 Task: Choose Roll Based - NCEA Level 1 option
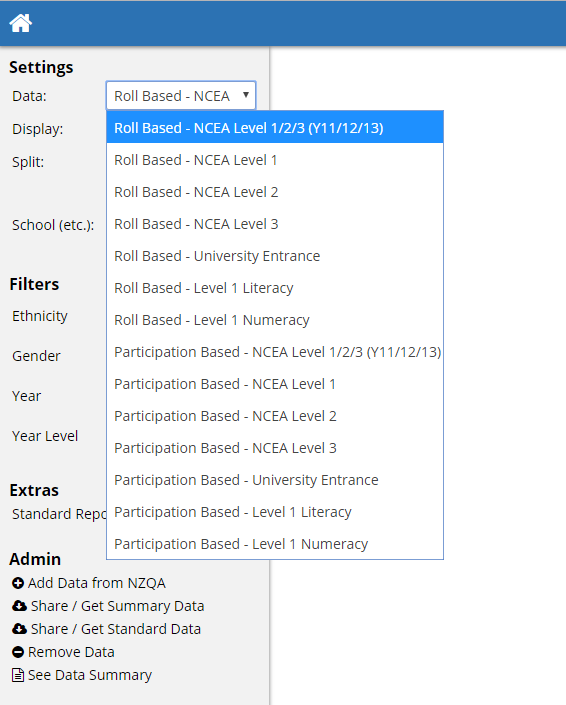(x=275, y=160)
